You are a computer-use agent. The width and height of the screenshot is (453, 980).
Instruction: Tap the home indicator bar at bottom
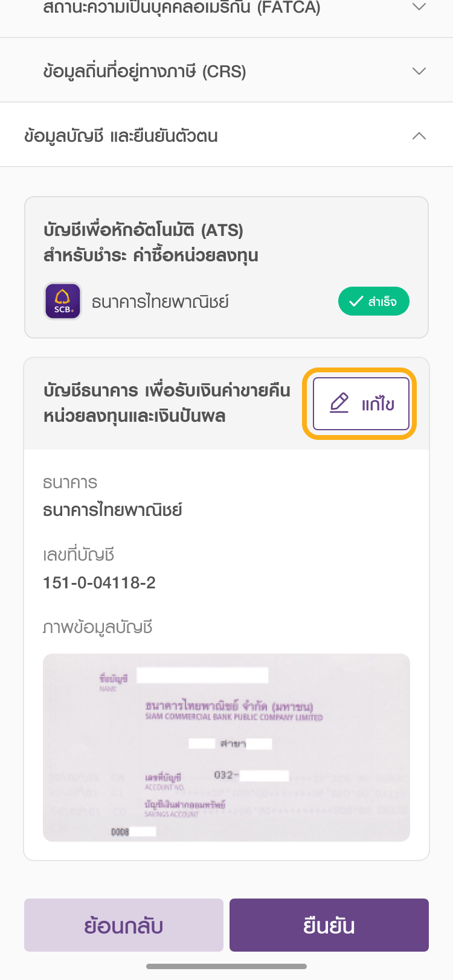tap(226, 966)
